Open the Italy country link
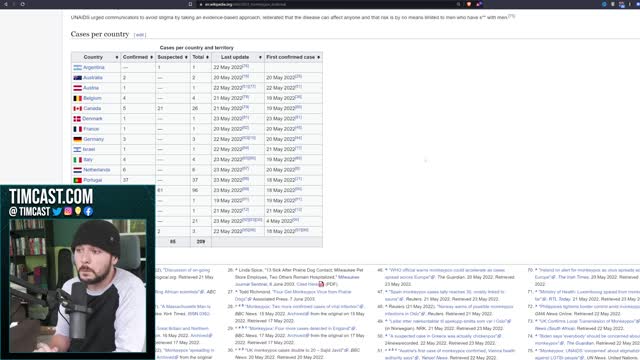640x360 pixels. (88, 160)
